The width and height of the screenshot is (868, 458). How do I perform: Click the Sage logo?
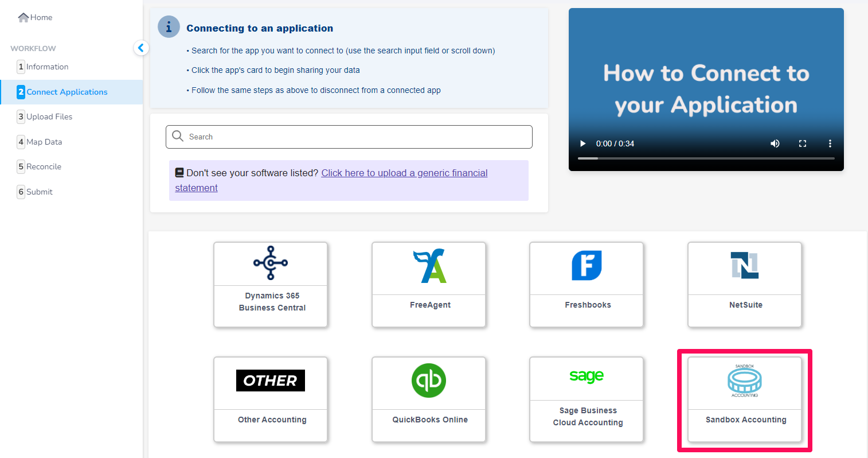pos(587,376)
